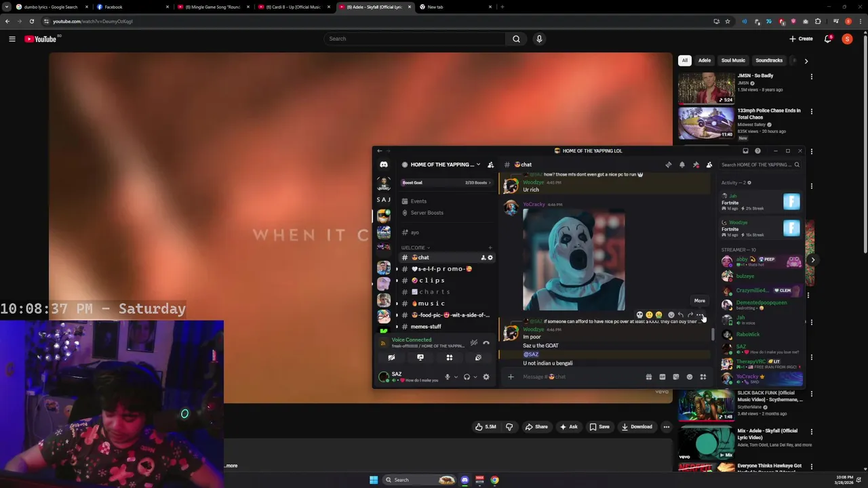Open Discord threads icon in chat header
868x488 pixels.
(669, 165)
